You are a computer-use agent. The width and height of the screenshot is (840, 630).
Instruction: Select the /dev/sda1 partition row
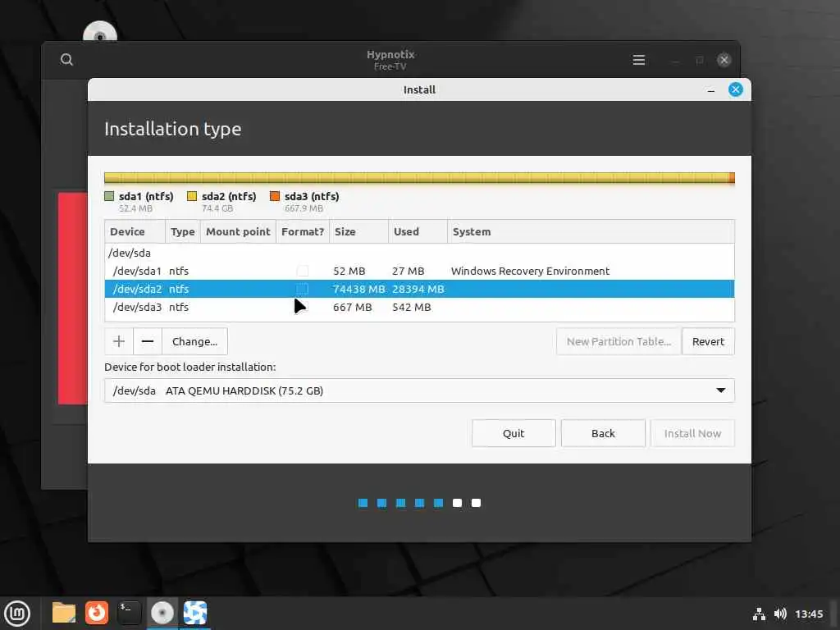419,271
